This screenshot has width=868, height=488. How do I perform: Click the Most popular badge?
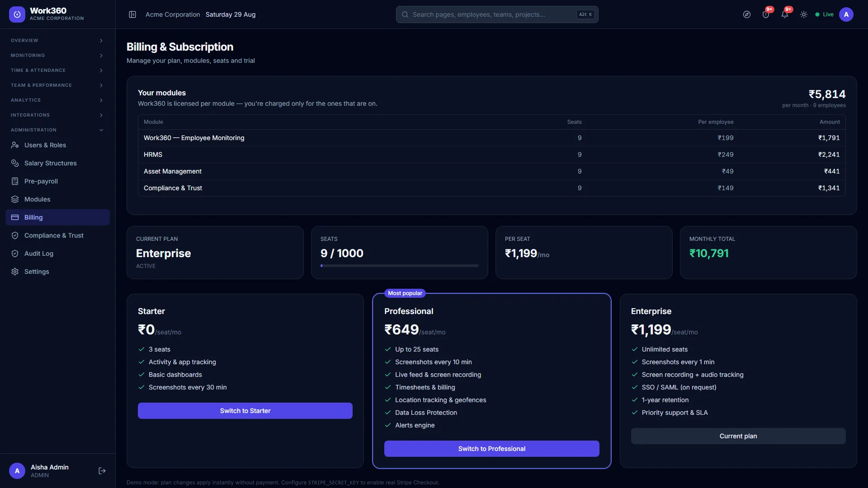click(x=405, y=293)
